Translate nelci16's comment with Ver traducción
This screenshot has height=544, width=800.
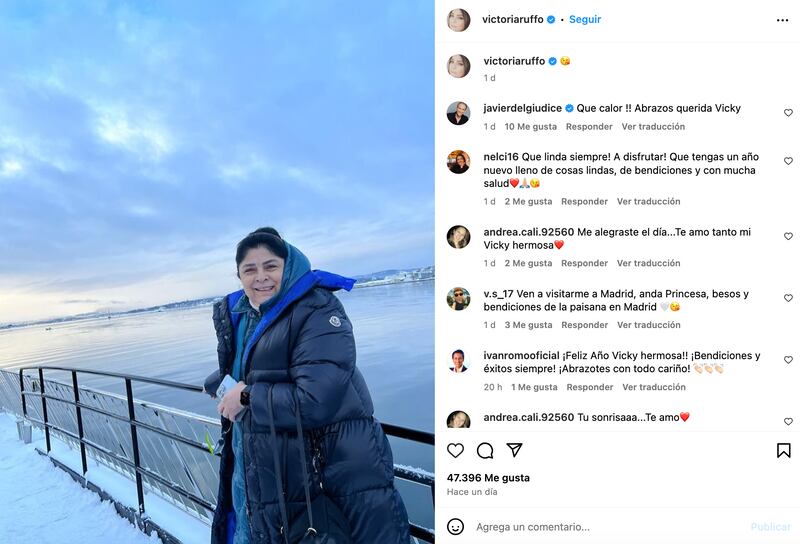648,202
